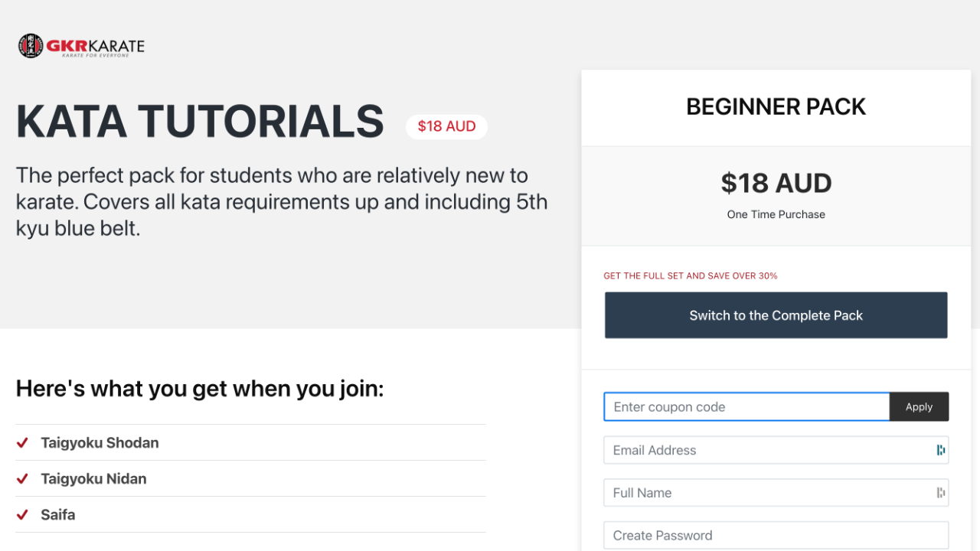Click the autofill icon in Full Name field
980x551 pixels.
pos(940,493)
